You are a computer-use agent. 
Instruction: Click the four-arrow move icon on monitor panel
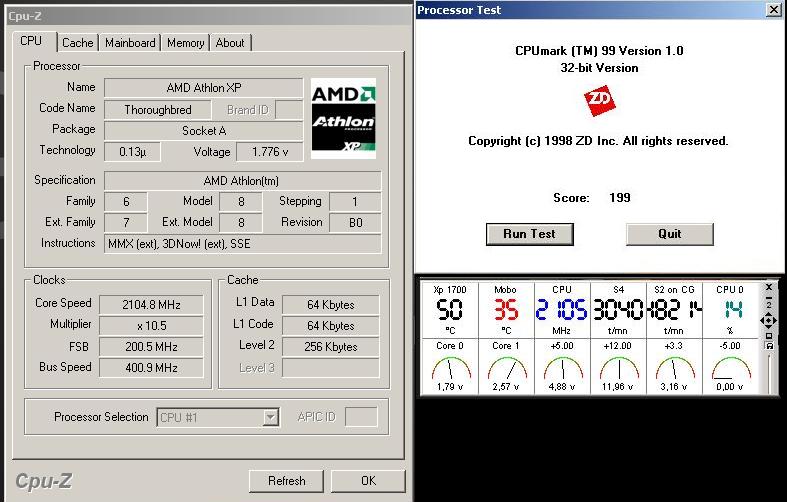tap(768, 320)
